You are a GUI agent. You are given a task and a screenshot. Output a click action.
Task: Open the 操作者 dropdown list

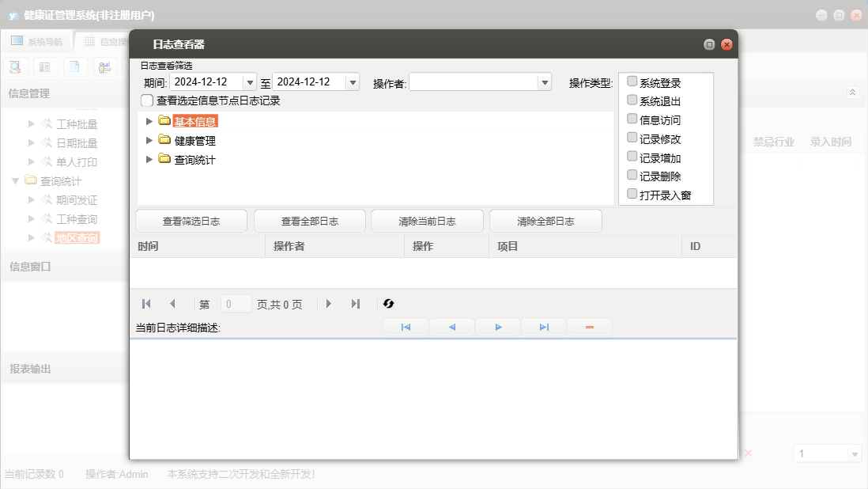coord(544,82)
